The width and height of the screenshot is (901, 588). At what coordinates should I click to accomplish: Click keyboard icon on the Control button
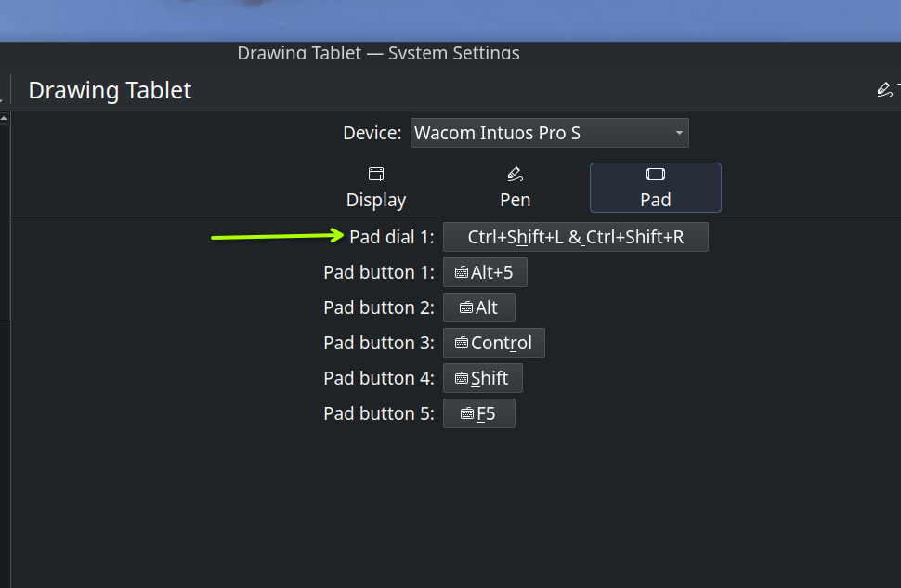(462, 343)
